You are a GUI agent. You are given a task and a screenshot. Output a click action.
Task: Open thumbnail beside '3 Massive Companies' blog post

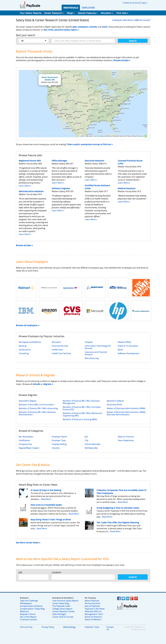click(x=89, y=493)
